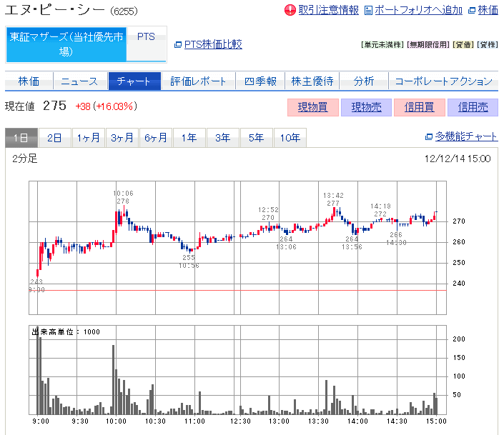This screenshot has width=504, height=435.
Task: Click the 13:42 peak label 277 on chart
Action: coord(333,199)
